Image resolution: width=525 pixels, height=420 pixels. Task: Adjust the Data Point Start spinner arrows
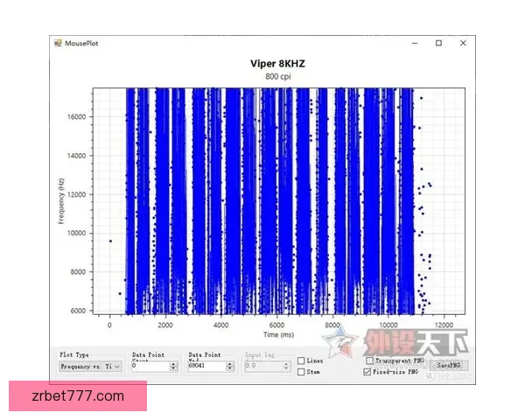coord(173,366)
